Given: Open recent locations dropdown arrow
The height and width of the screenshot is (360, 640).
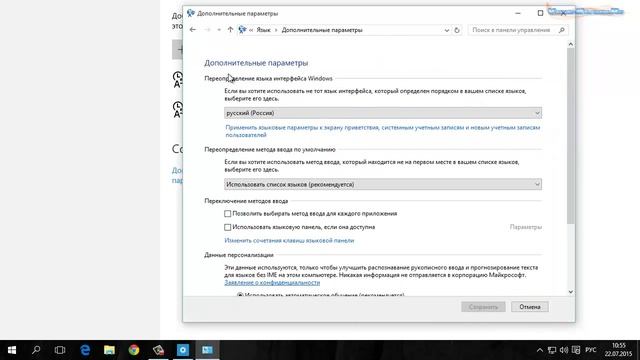Looking at the screenshot, I should (x=219, y=30).
